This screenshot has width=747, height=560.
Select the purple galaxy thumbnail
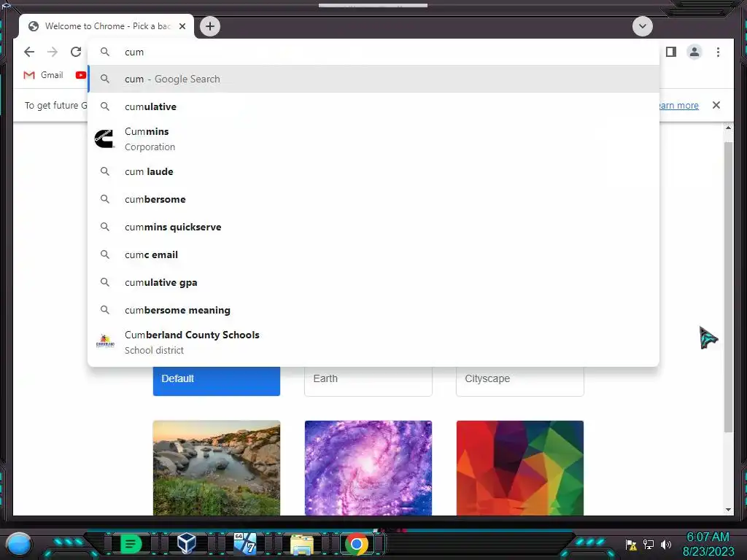coord(368,467)
